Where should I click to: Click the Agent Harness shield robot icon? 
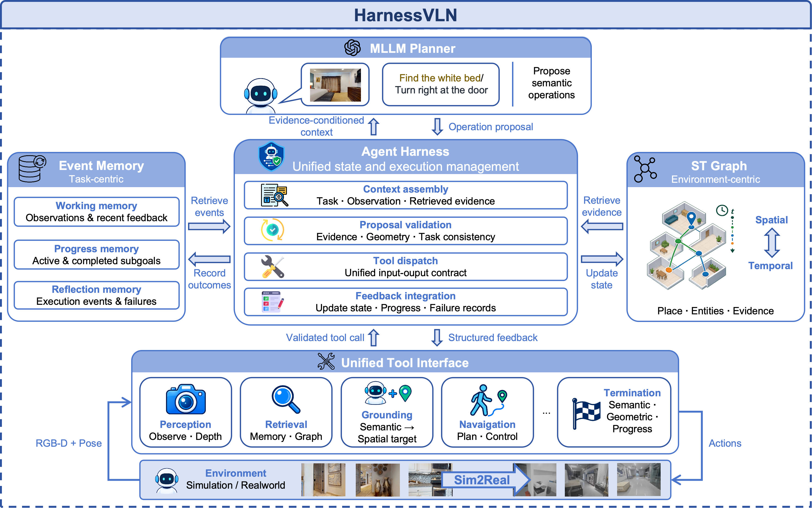[272, 157]
